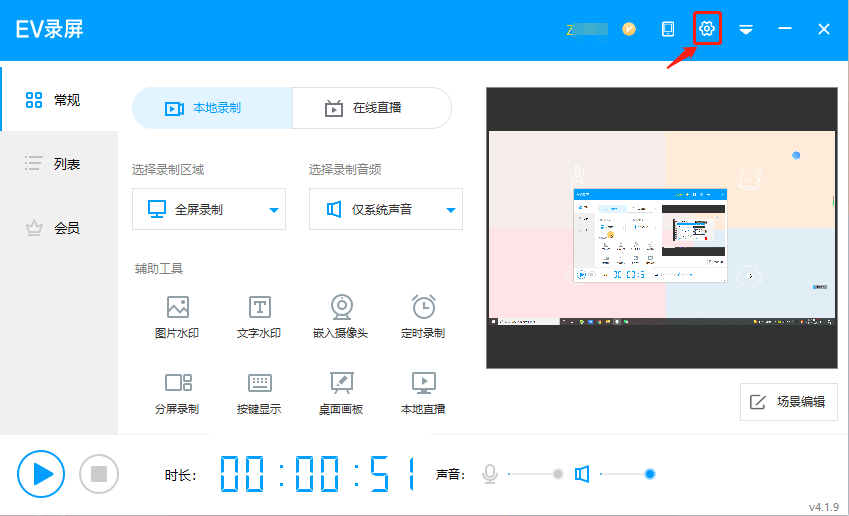This screenshot has width=849, height=516.
Task: Switch to 在线直播 mode tab
Action: (372, 108)
